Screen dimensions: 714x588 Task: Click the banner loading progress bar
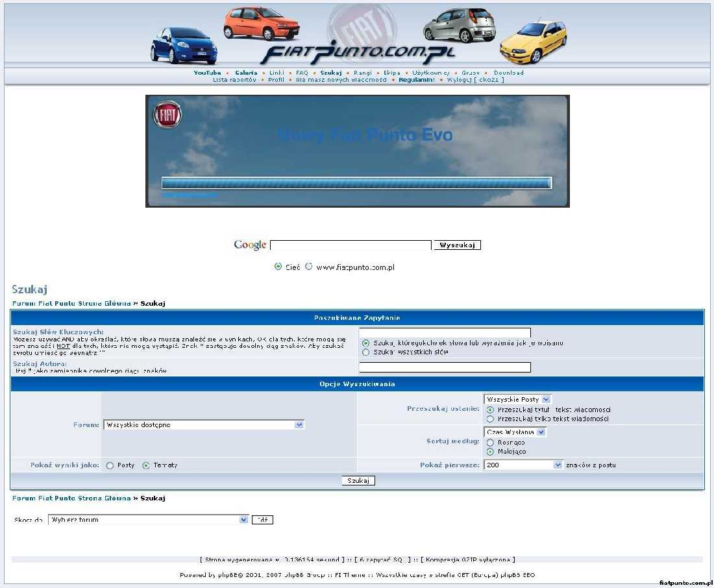tap(357, 183)
